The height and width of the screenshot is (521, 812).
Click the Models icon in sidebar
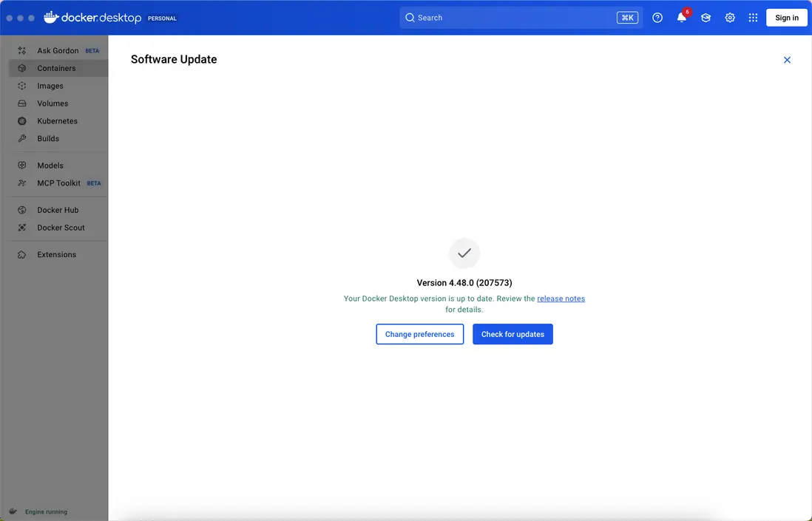coord(21,166)
